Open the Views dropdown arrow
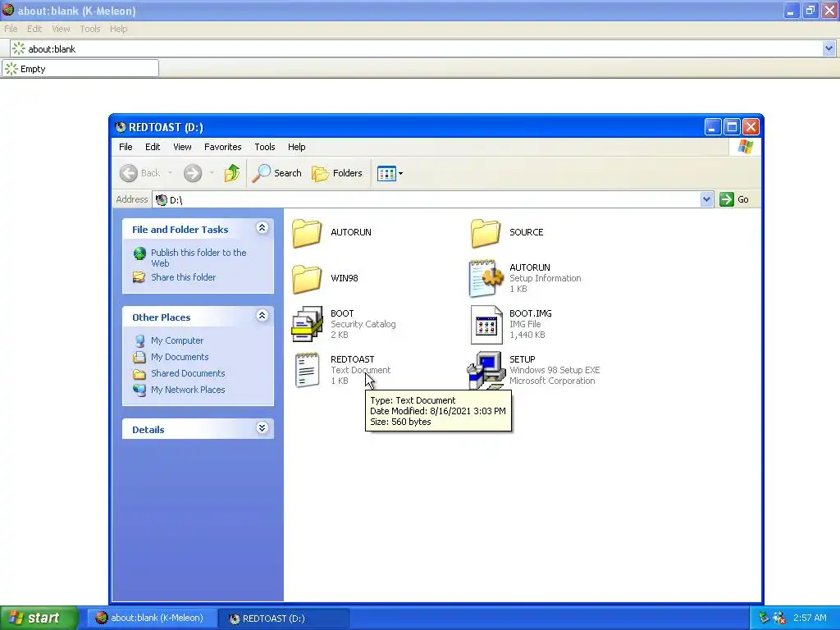840x630 pixels. [x=400, y=174]
